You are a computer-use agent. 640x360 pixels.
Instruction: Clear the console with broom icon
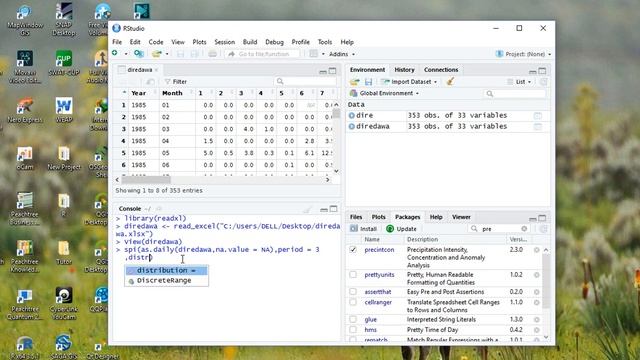pyautogui.click(x=307, y=209)
